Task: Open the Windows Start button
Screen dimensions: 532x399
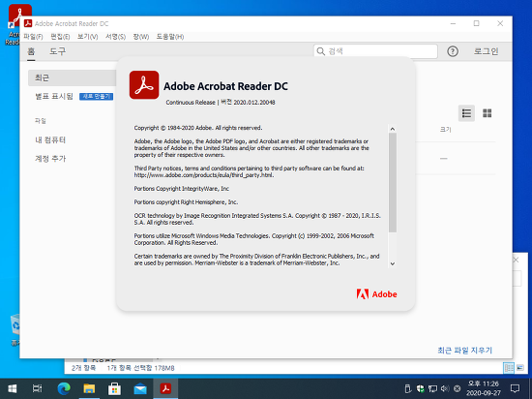Action: click(13, 388)
